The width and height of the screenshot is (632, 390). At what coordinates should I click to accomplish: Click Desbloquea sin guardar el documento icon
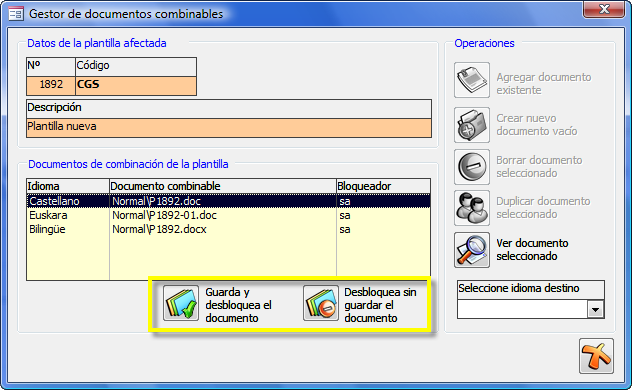point(321,303)
